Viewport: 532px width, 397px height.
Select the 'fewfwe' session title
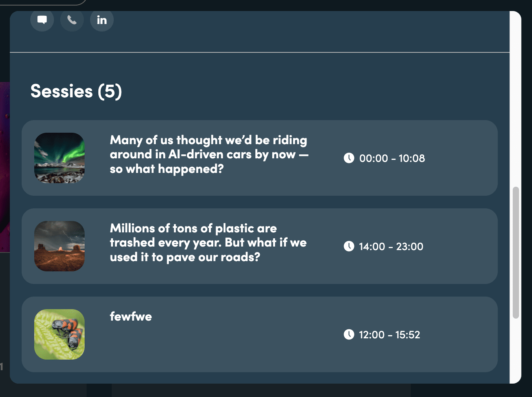click(131, 317)
